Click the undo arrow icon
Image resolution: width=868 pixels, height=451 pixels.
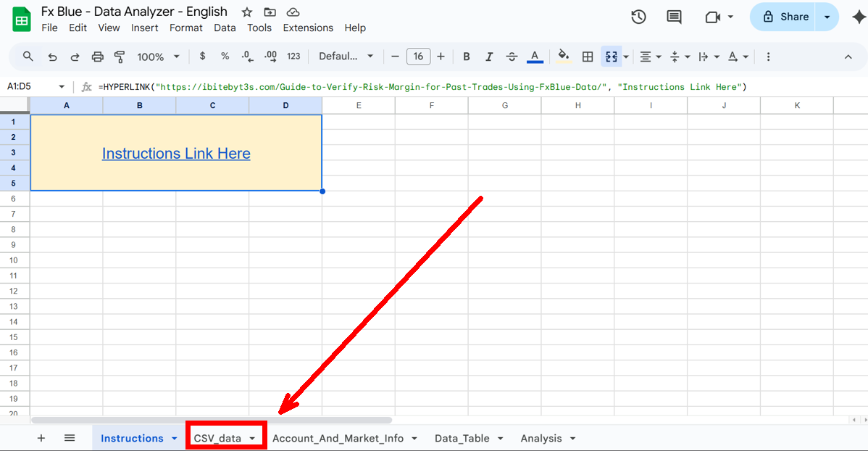click(52, 57)
